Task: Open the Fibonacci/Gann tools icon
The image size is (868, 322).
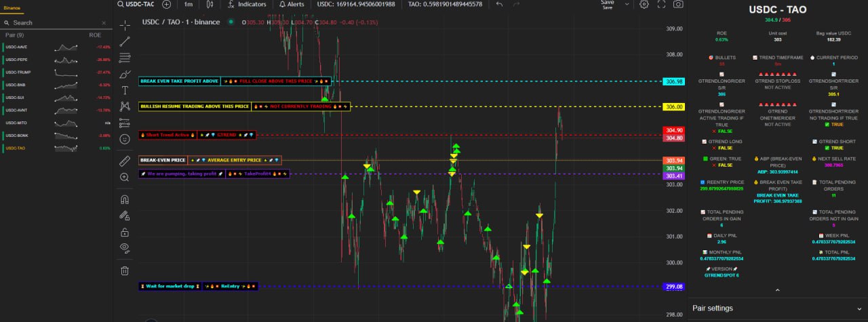Action: 125,58
